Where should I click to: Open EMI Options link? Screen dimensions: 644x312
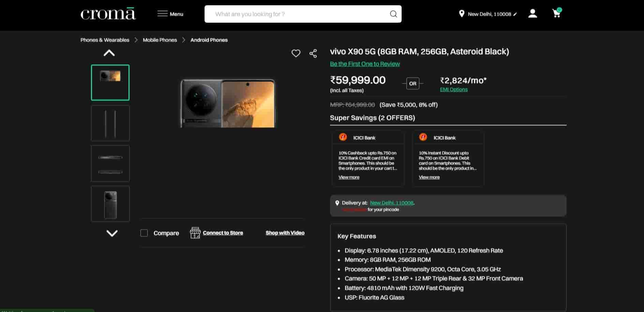coord(453,90)
